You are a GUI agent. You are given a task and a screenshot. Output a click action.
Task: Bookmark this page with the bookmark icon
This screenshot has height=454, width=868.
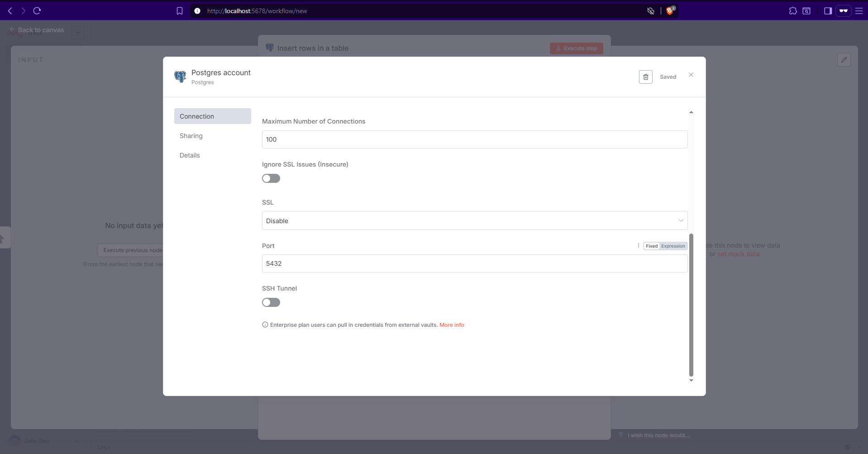[x=180, y=11]
